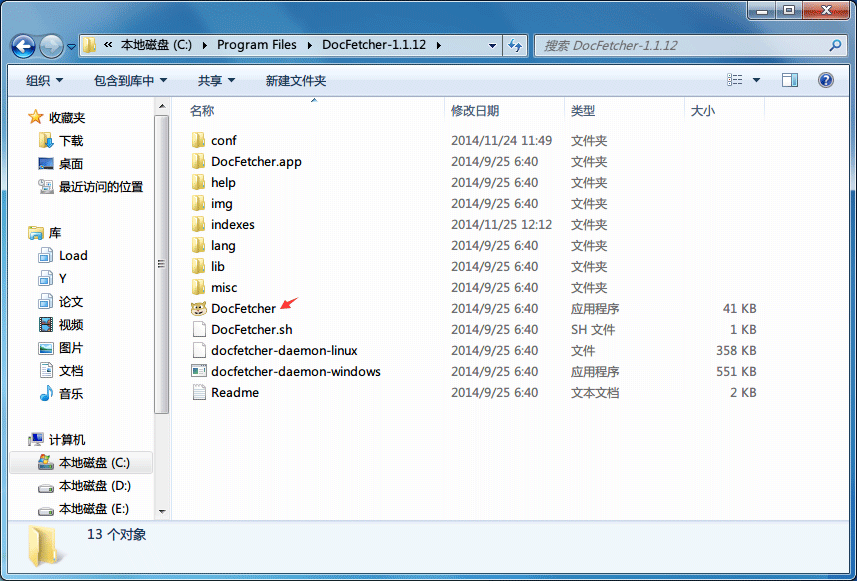Open the 组织 menu
Image resolution: width=857 pixels, height=581 pixels.
point(44,81)
